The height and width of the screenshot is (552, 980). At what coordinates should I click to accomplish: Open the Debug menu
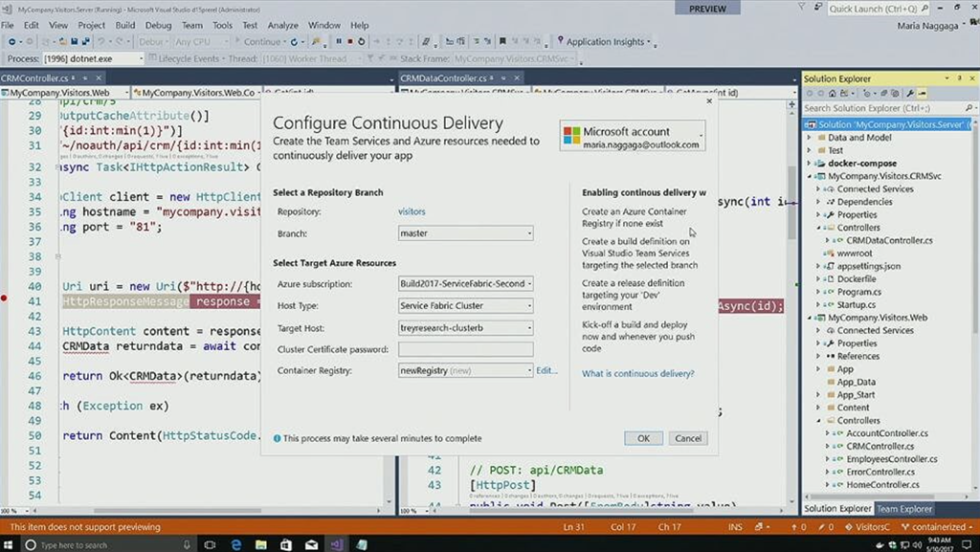[158, 25]
